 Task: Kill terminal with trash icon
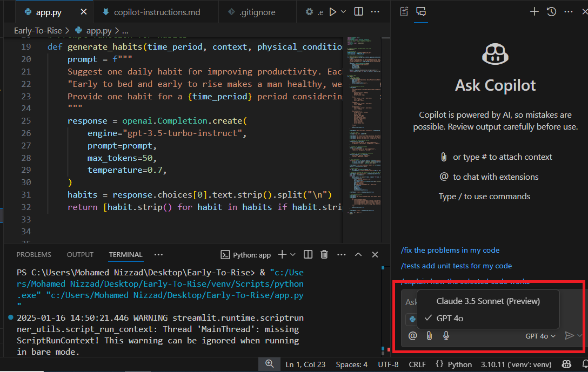tap(324, 255)
